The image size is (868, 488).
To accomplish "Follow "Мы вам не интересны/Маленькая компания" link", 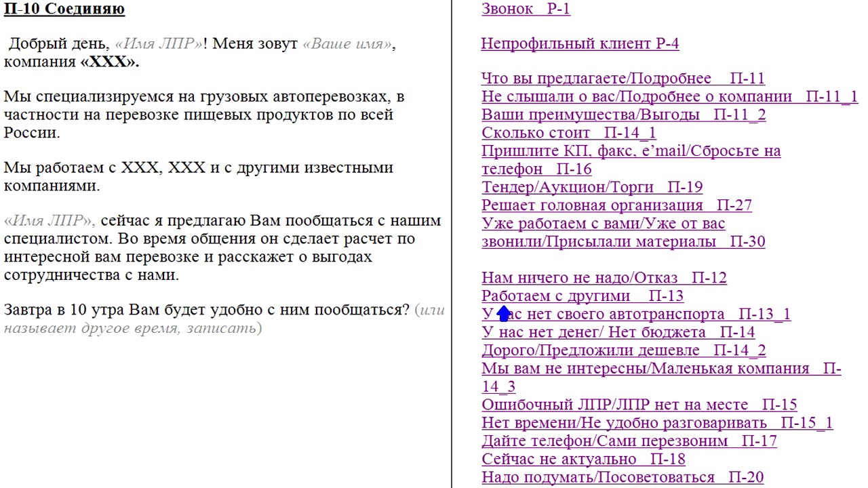I will point(661,378).
